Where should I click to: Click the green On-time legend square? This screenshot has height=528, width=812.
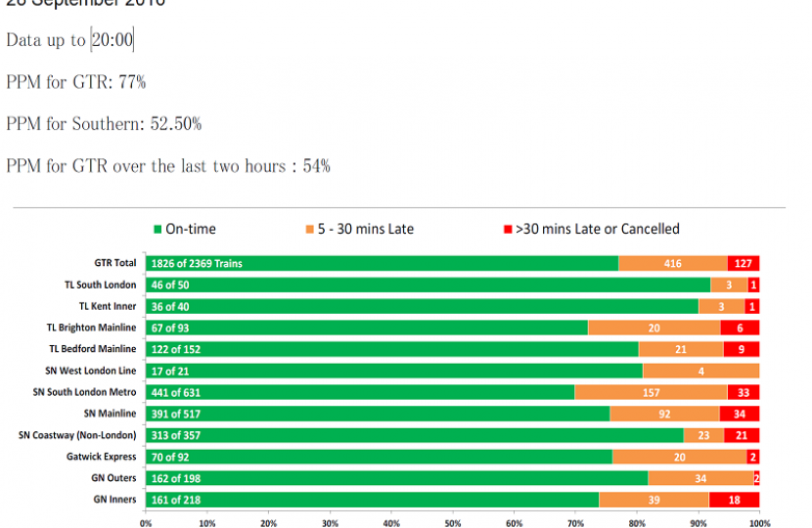156,230
